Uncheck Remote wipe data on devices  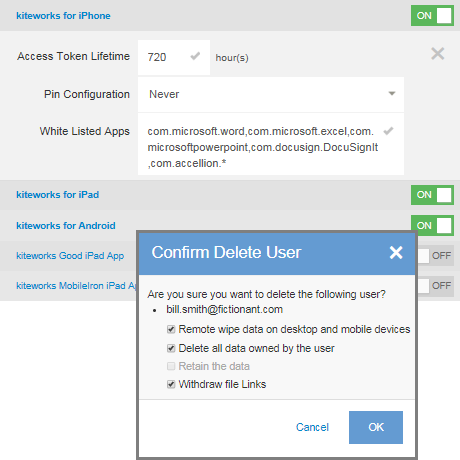coord(171,330)
